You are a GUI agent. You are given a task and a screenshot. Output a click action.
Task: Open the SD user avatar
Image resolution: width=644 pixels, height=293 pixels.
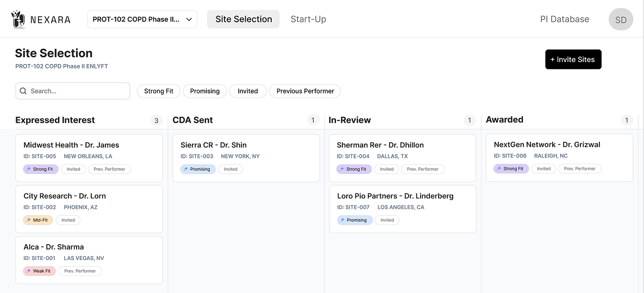[621, 20]
